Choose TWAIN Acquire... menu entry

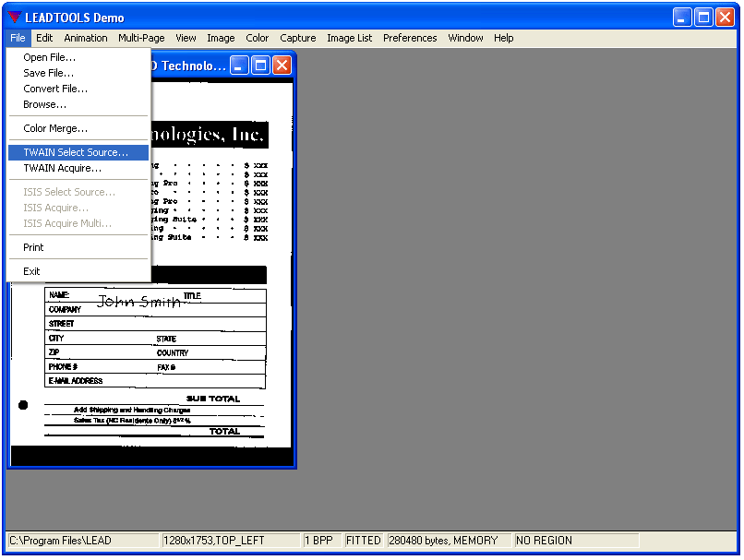coord(78,168)
